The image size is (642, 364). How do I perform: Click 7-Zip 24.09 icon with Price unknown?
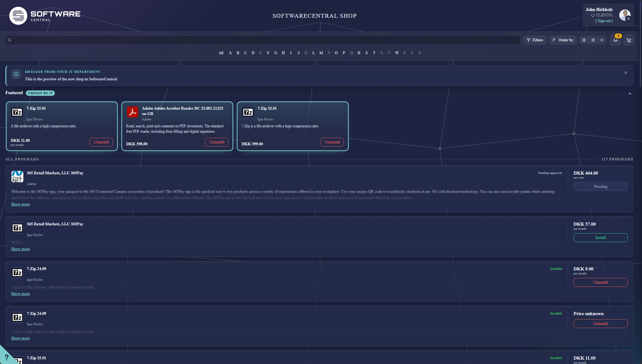coord(17,317)
